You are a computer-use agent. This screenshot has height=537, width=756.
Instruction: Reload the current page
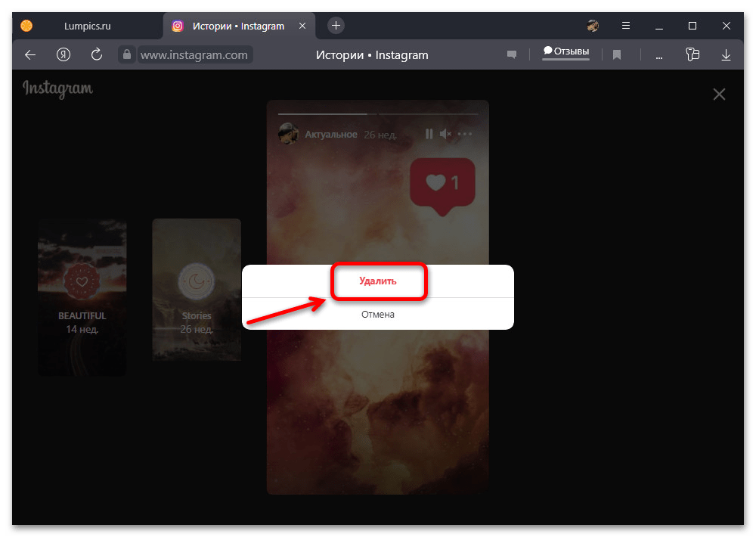96,54
